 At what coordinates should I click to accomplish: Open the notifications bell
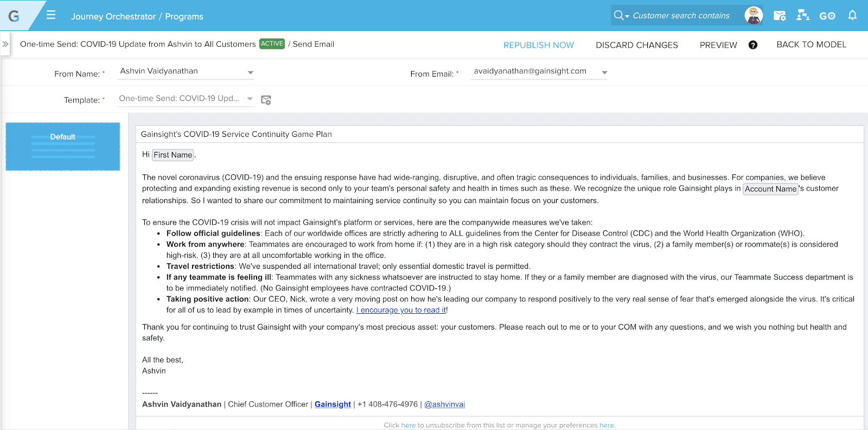852,15
